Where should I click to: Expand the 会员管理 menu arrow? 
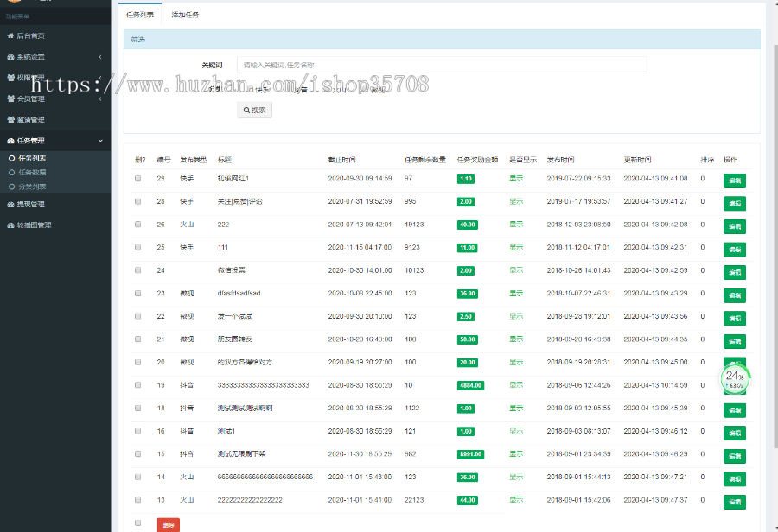click(99, 99)
